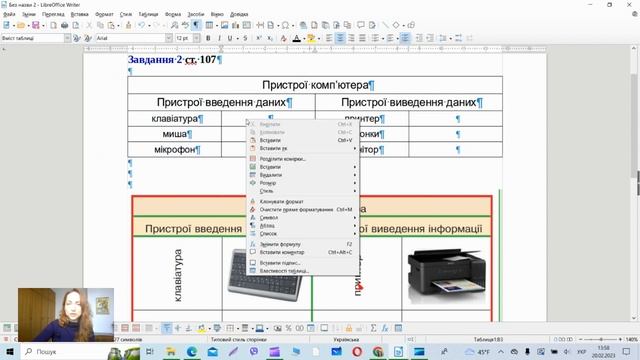Screen dimensions: 640x360
Task: Choose 'Змінити формулу' in context menu
Action: (x=303, y=244)
